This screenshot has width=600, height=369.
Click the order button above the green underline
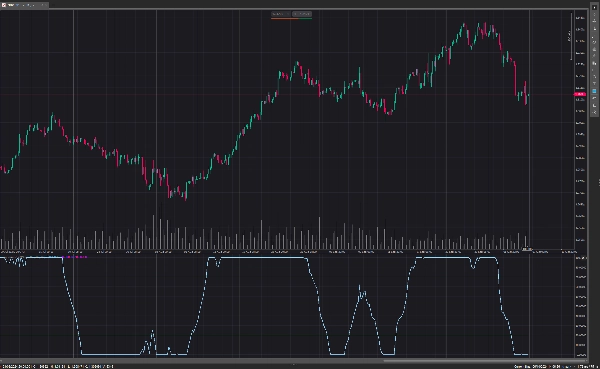pyautogui.click(x=302, y=14)
